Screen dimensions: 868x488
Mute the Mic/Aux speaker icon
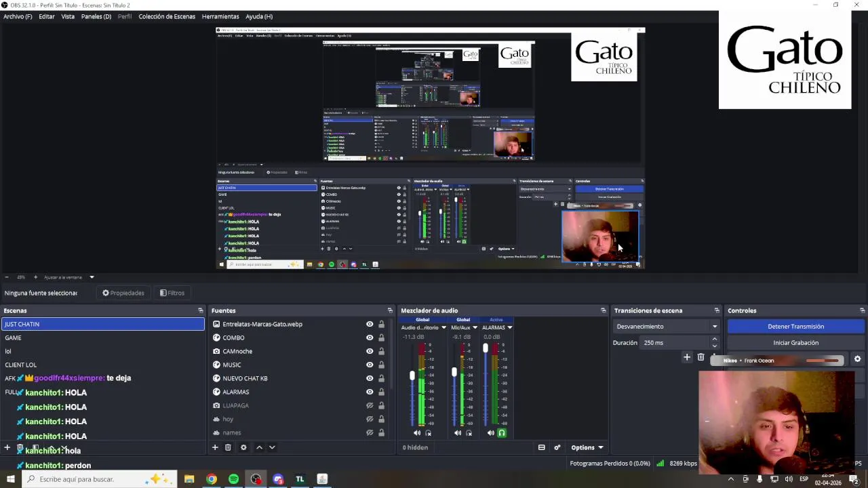pyautogui.click(x=458, y=432)
